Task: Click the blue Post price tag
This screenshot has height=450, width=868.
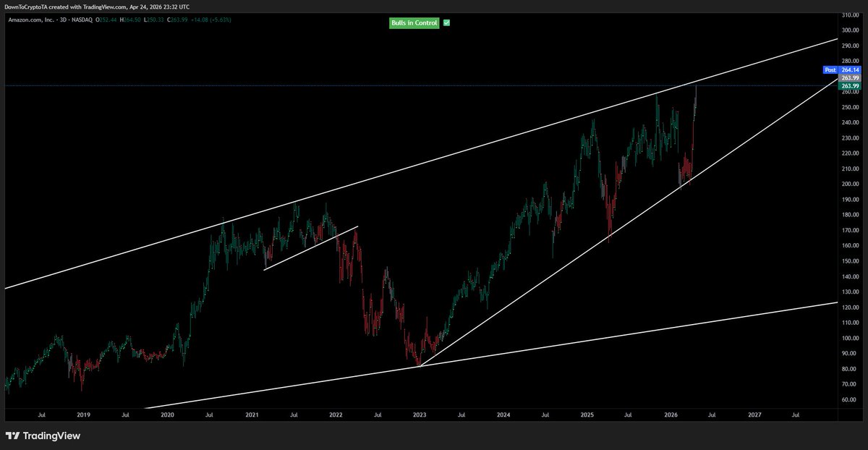Action: [830, 70]
